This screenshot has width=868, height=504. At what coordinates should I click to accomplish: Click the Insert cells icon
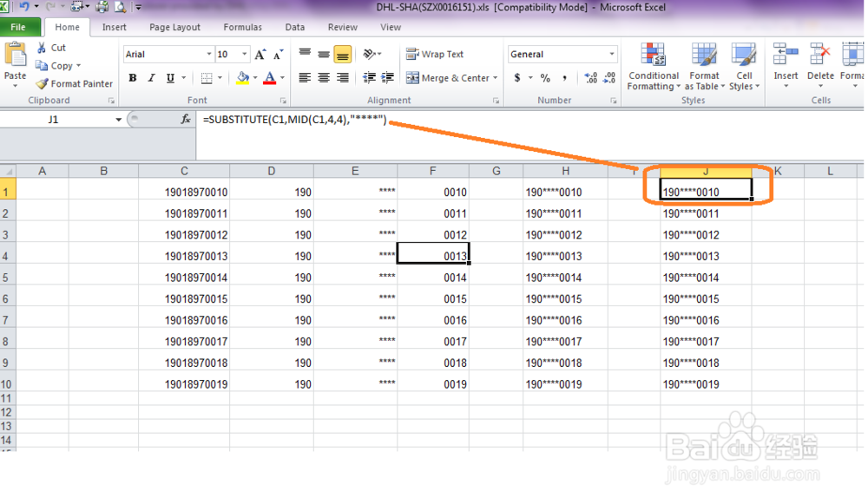(786, 56)
